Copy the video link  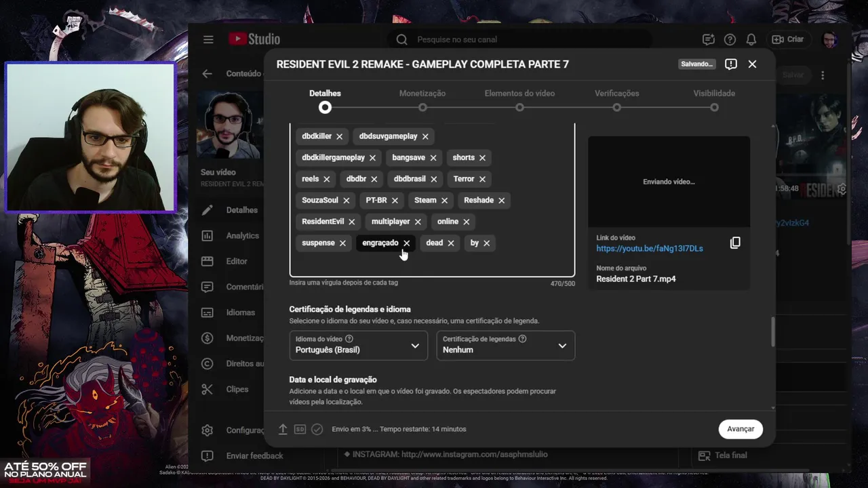point(735,243)
